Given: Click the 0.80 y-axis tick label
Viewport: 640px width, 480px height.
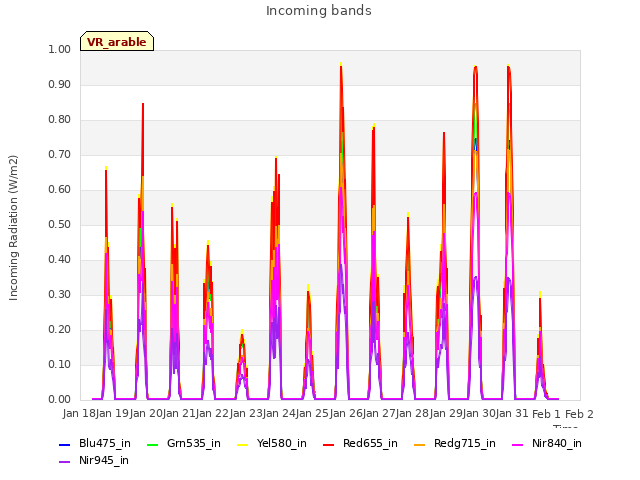Looking at the screenshot, I should [x=60, y=120].
